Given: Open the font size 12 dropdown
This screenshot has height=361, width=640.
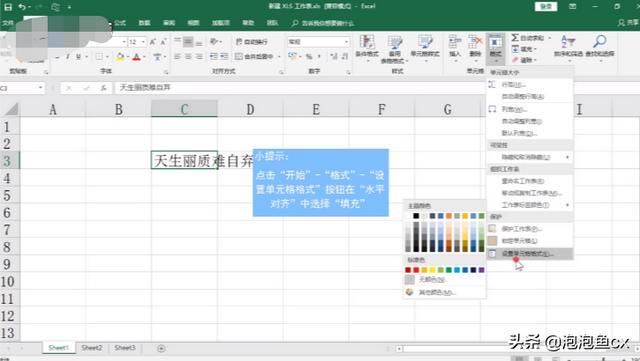Looking at the screenshot, I should (143, 42).
